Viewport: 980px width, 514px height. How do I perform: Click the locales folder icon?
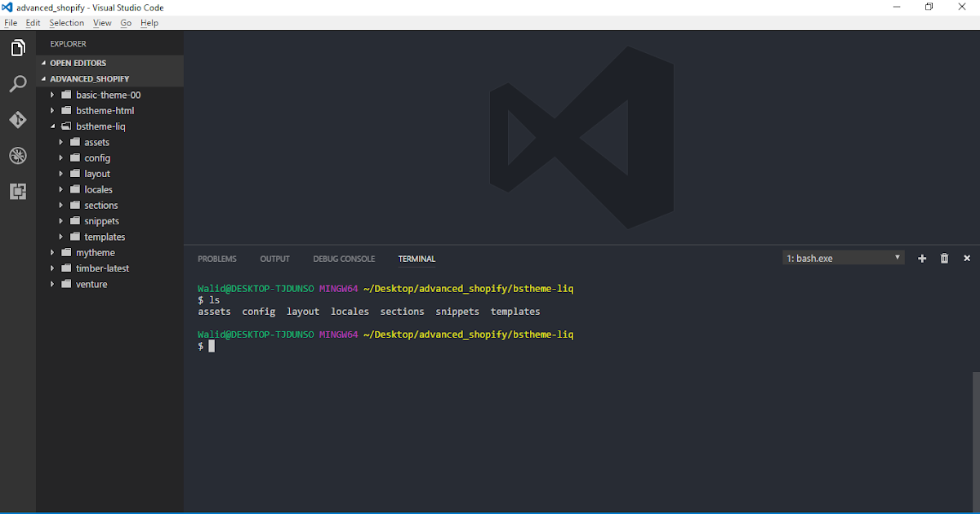pos(75,189)
